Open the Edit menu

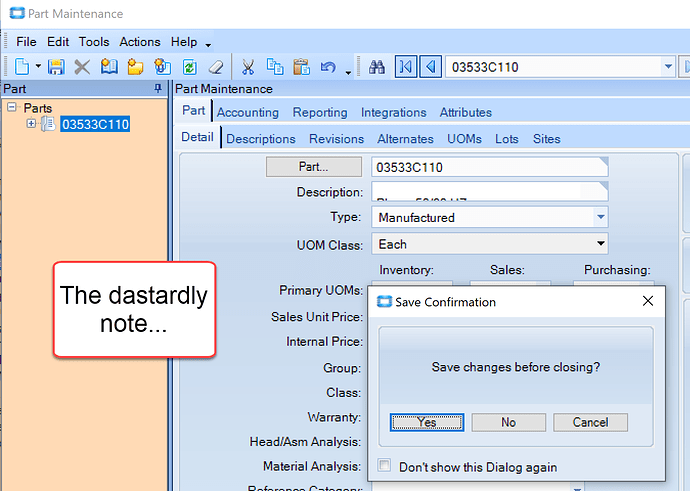click(58, 42)
